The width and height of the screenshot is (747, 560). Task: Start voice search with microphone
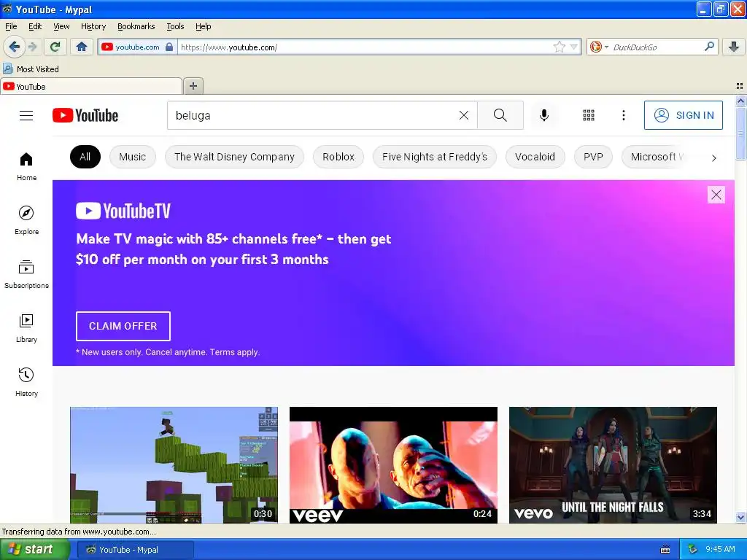(544, 115)
